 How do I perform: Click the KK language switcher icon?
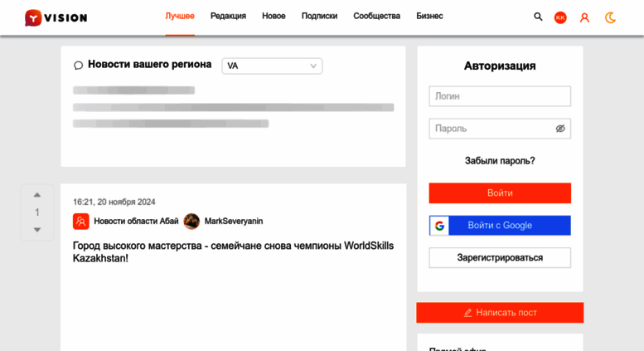560,17
